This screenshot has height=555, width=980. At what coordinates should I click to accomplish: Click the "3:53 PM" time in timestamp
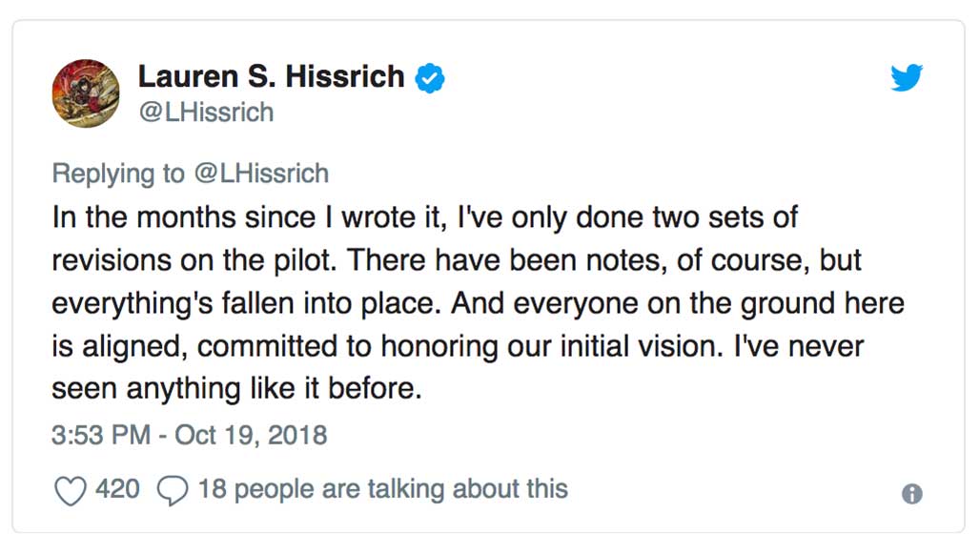coord(101,435)
